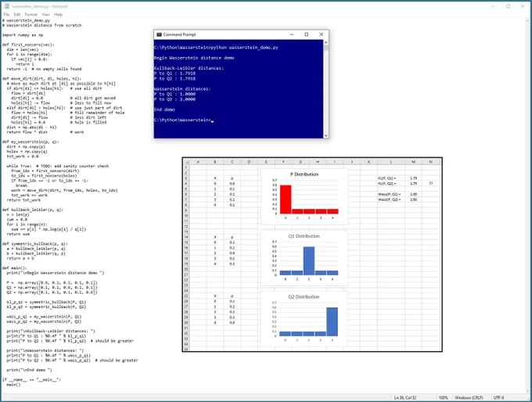
Task: Open the Format menu in Notepad
Action: (31, 15)
